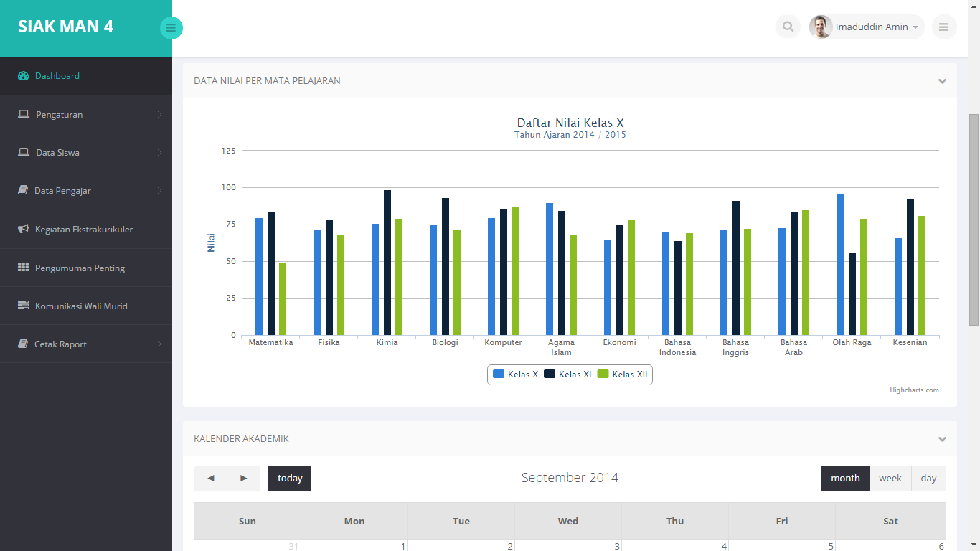
Task: Go to next month using the right arrow
Action: coord(243,479)
